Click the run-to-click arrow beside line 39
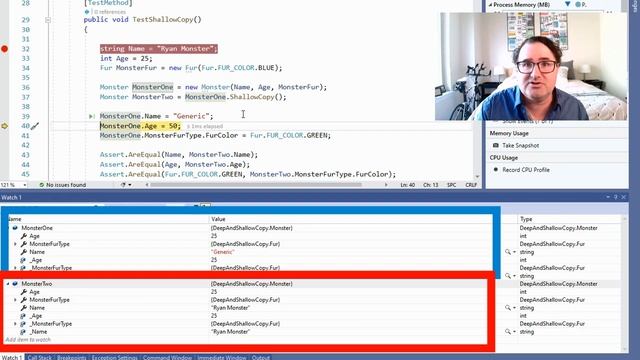The height and width of the screenshot is (360, 640). coord(91,116)
